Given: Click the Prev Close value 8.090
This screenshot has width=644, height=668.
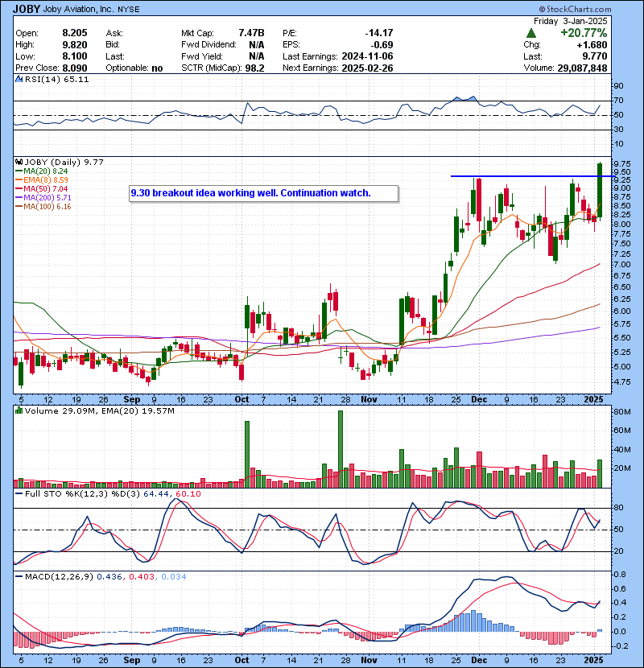Looking at the screenshot, I should [x=75, y=68].
